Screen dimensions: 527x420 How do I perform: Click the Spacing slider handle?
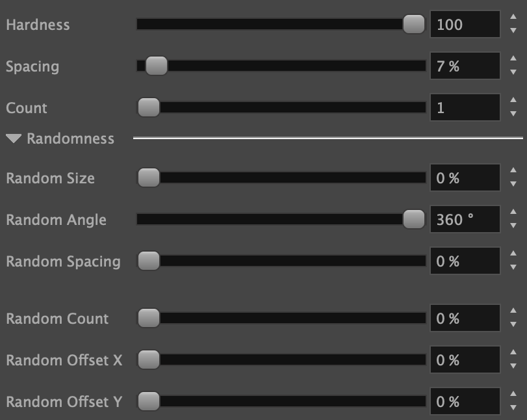pos(156,66)
